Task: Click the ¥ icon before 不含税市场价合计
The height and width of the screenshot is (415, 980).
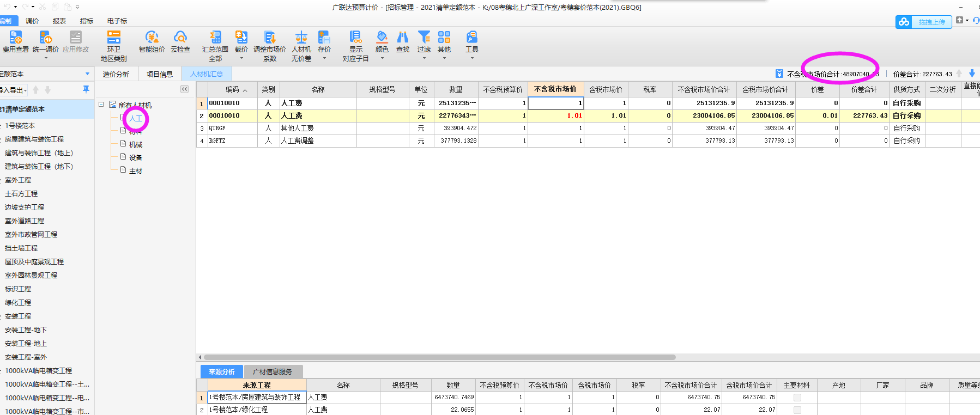Action: tap(779, 74)
